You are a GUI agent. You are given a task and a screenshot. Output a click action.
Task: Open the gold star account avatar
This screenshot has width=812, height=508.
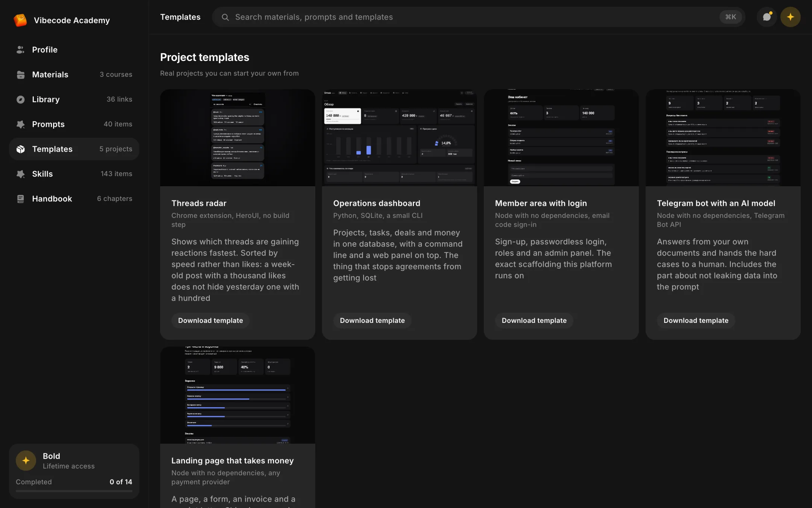coord(790,17)
